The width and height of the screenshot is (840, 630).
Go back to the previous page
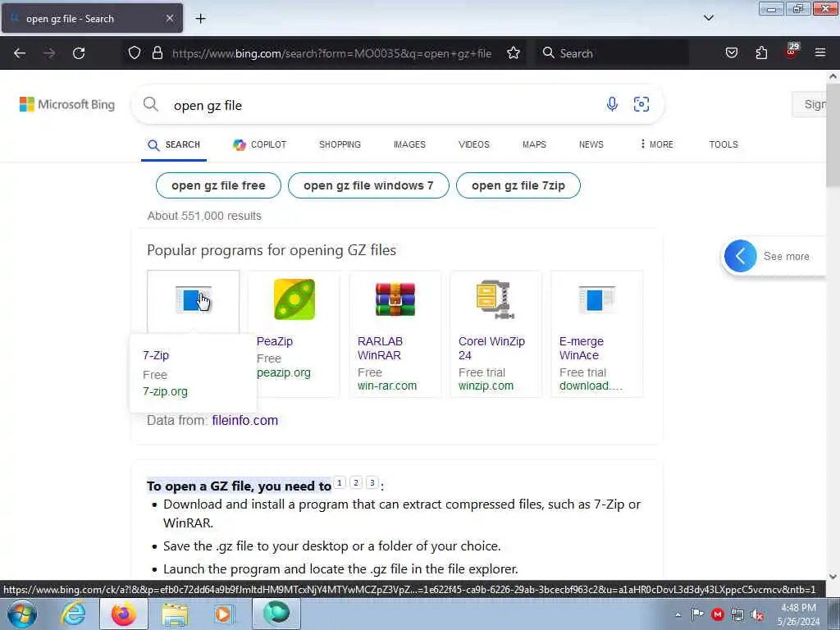pyautogui.click(x=20, y=53)
